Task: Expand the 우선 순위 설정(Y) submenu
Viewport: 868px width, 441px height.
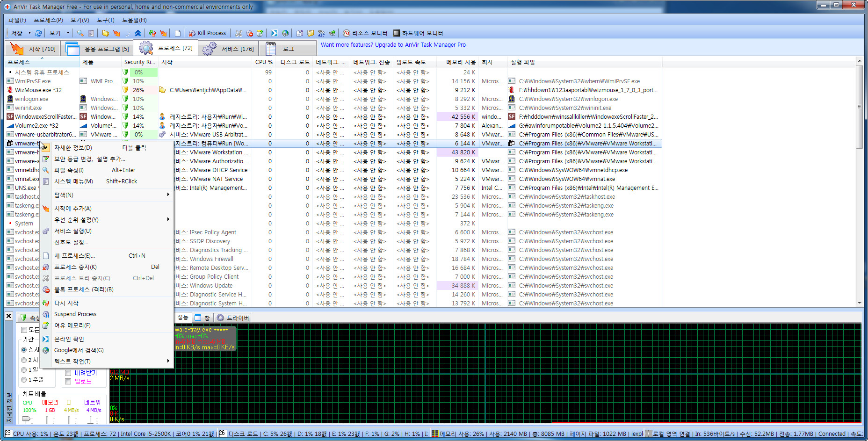Action: click(x=107, y=220)
